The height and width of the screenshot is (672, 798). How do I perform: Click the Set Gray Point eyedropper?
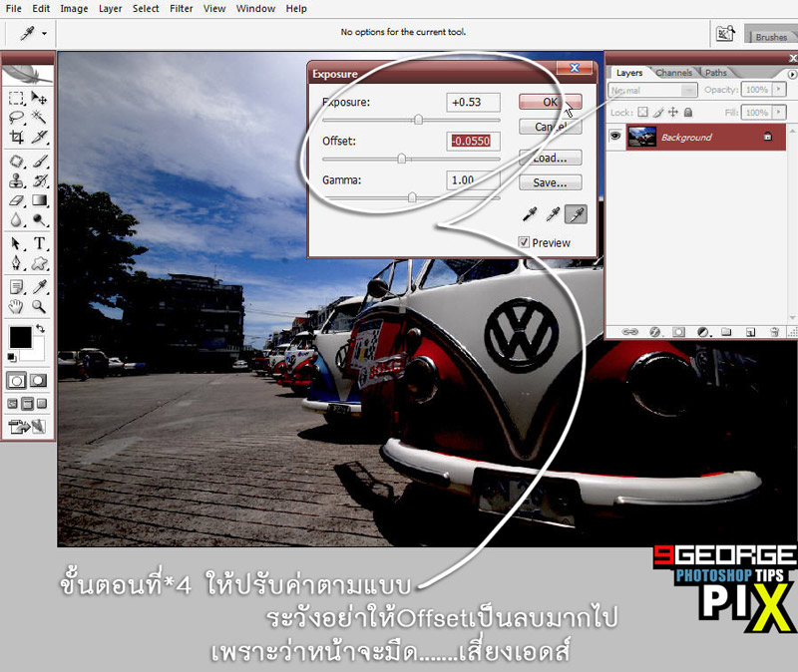[553, 214]
